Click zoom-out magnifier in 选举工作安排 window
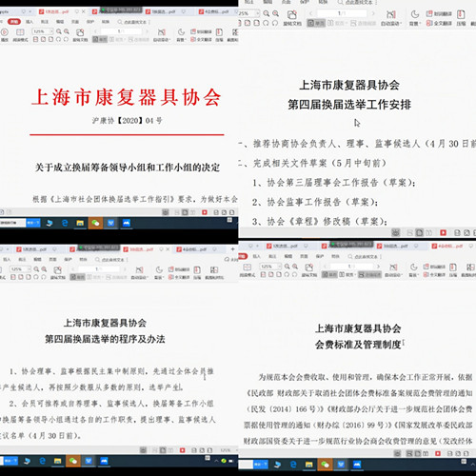476x476 pixels. 267,13
